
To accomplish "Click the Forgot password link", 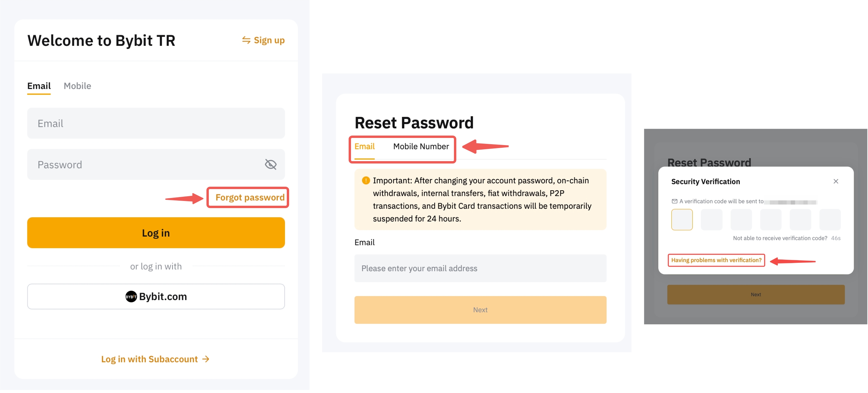I will (250, 198).
